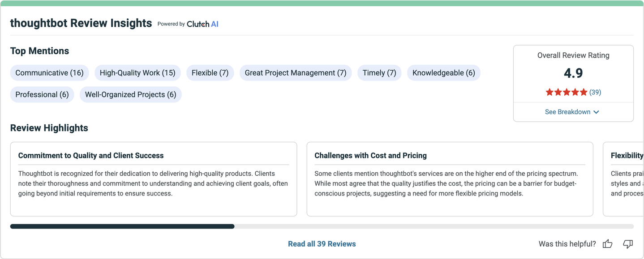Open the Challenges with Cost and Pricing card
The width and height of the screenshot is (644, 259).
click(x=450, y=179)
